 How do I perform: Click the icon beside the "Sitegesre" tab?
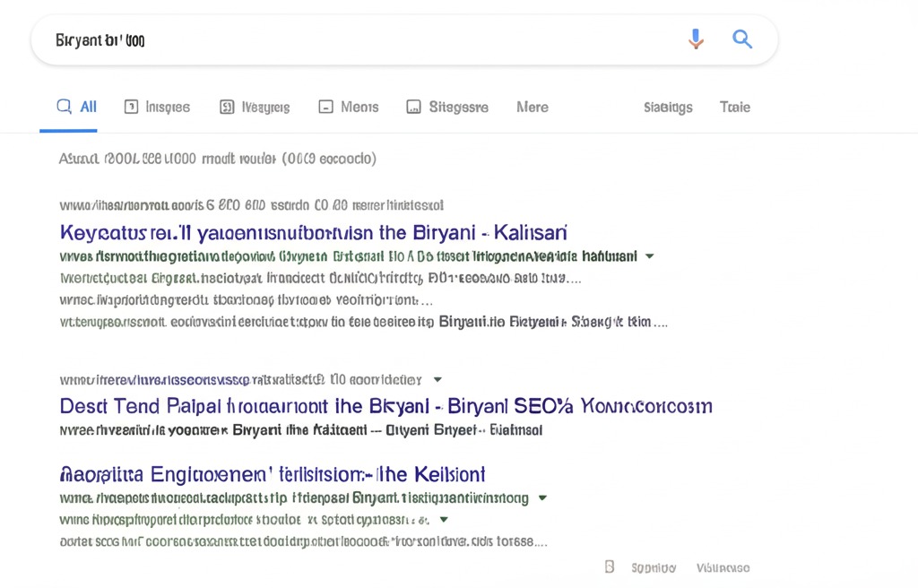(x=413, y=107)
